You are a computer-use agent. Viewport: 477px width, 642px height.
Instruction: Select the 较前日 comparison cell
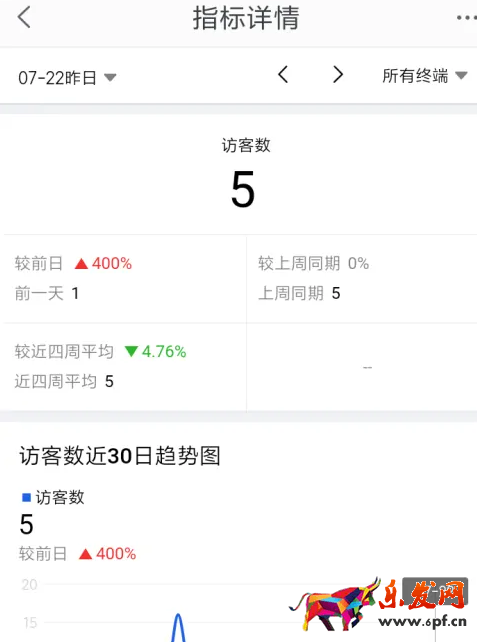(123, 278)
